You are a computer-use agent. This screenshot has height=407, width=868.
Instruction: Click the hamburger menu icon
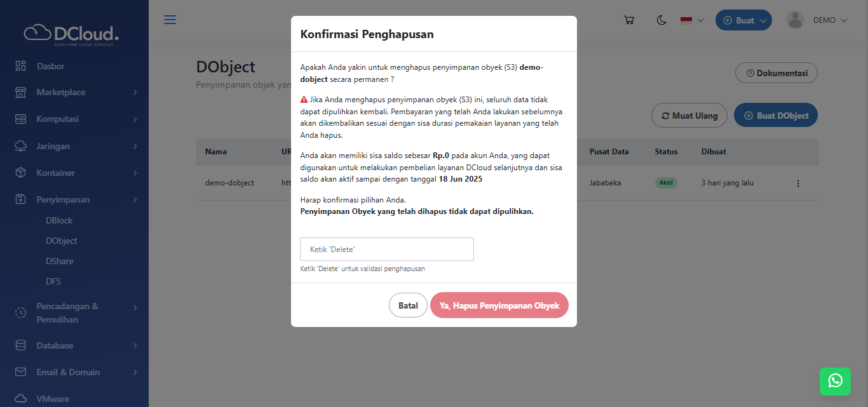(170, 20)
